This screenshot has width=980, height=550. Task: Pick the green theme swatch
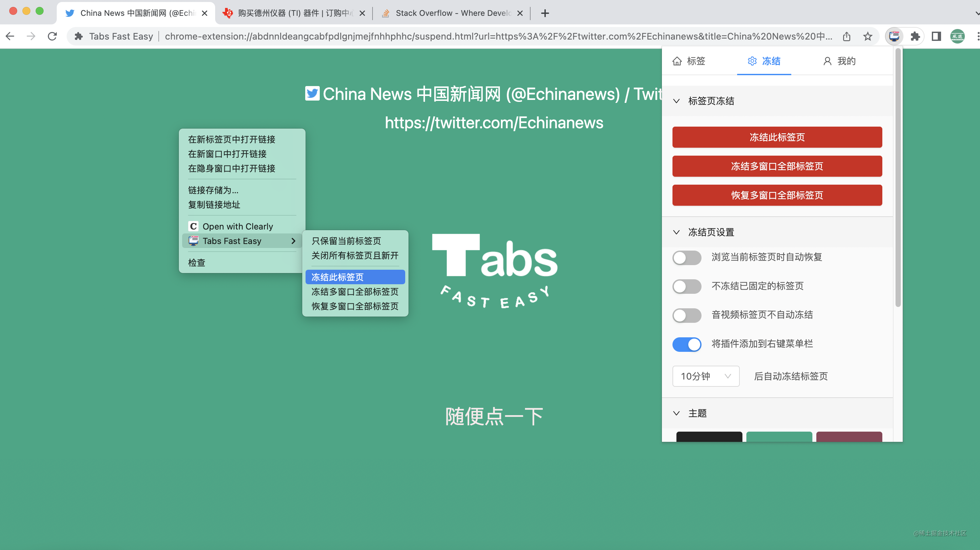[779, 436]
